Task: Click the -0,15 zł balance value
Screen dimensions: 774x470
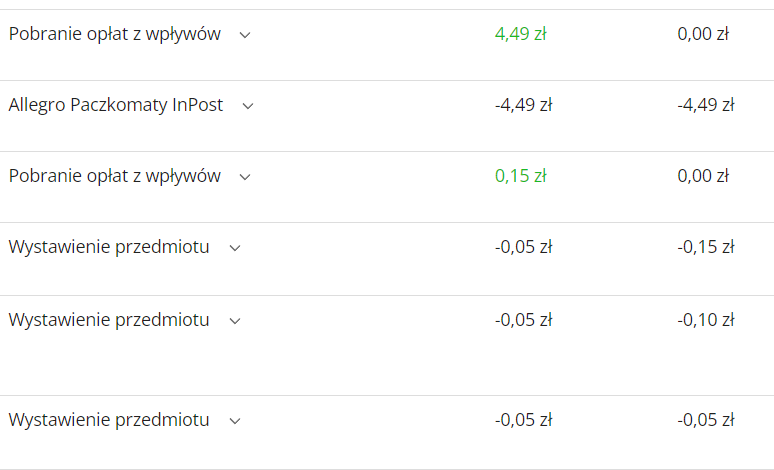Action: pyautogui.click(x=706, y=247)
